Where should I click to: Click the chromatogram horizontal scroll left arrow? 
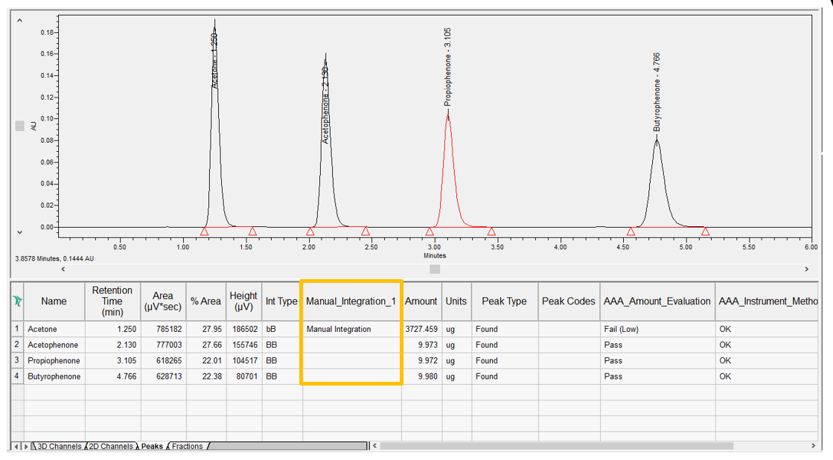[65, 268]
